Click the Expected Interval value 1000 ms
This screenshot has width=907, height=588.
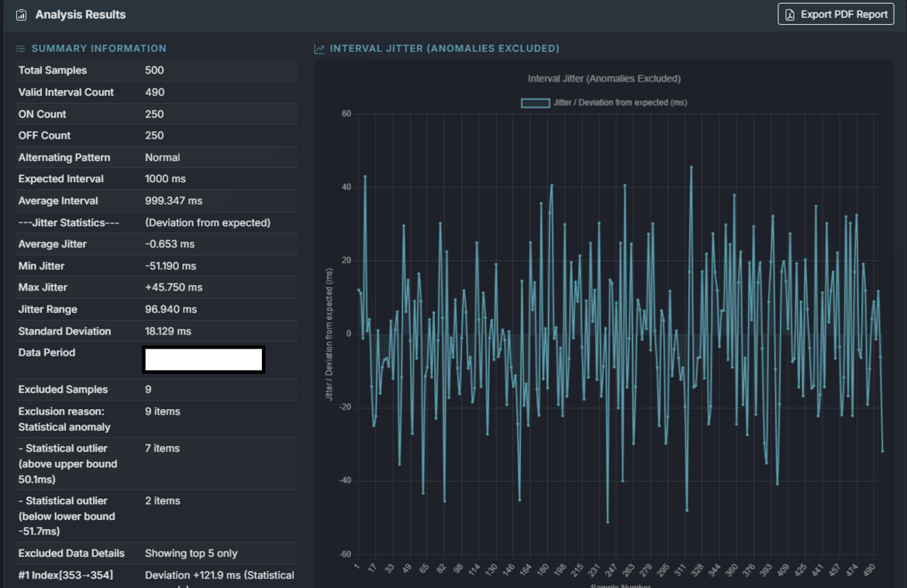165,179
